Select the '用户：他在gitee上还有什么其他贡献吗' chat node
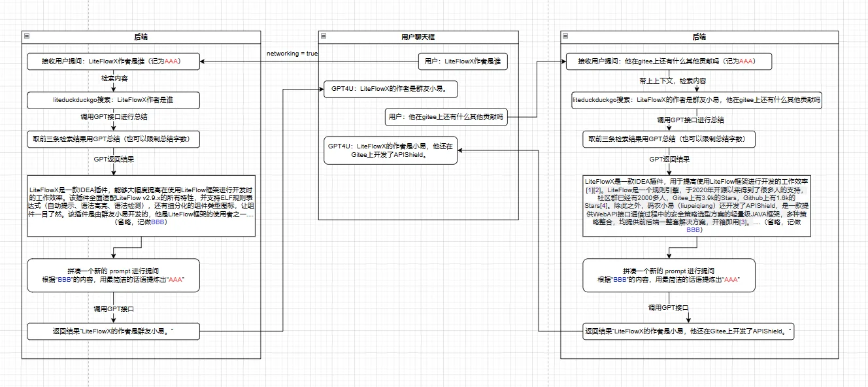The width and height of the screenshot is (868, 387). (447, 118)
